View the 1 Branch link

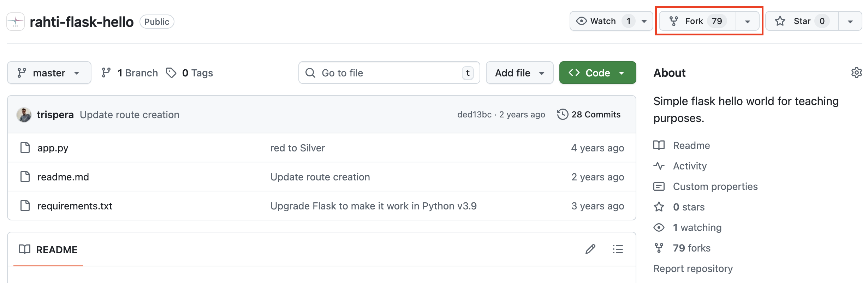130,73
